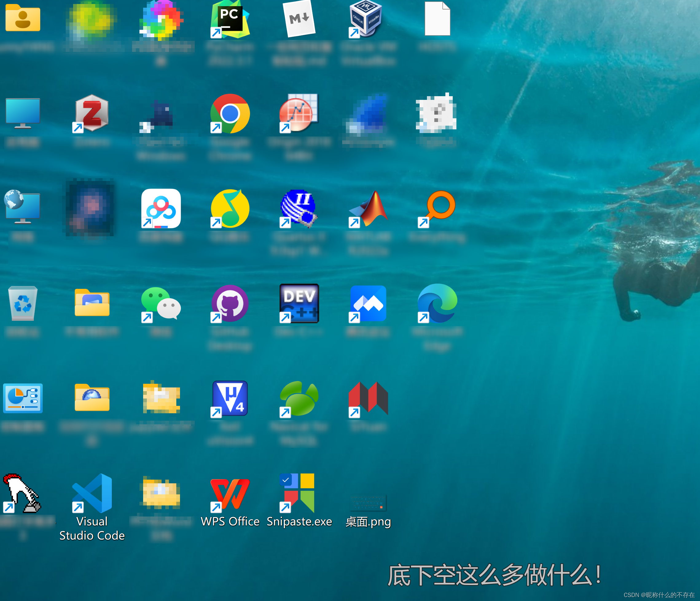Click the Keil uVision4 shortcut
This screenshot has width=700, height=601.
coord(230,398)
